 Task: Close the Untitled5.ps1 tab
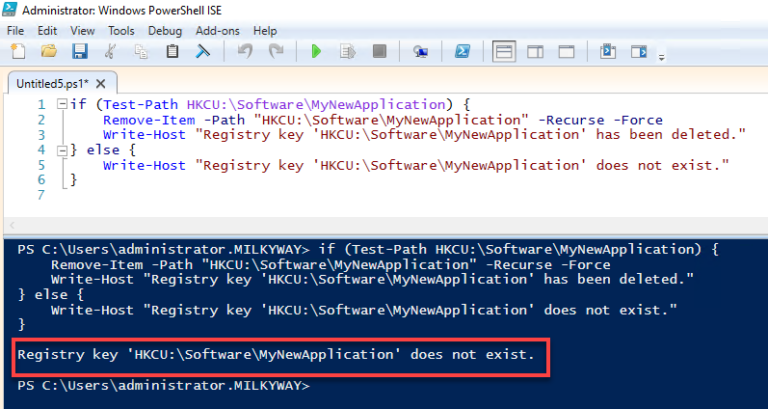coord(101,84)
